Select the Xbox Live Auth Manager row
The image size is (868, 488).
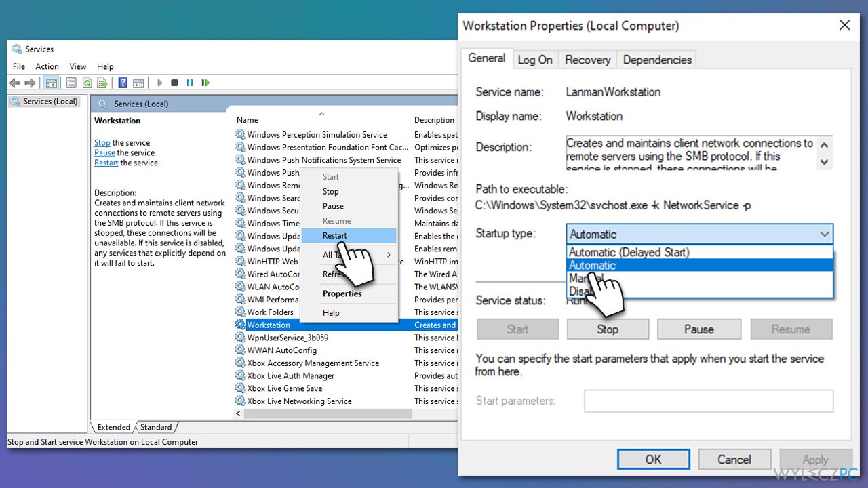pyautogui.click(x=346, y=375)
